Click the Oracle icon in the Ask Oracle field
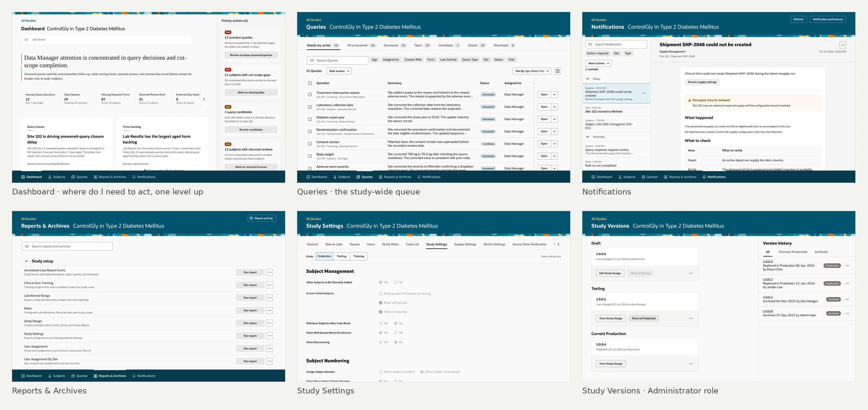 [x=26, y=40]
